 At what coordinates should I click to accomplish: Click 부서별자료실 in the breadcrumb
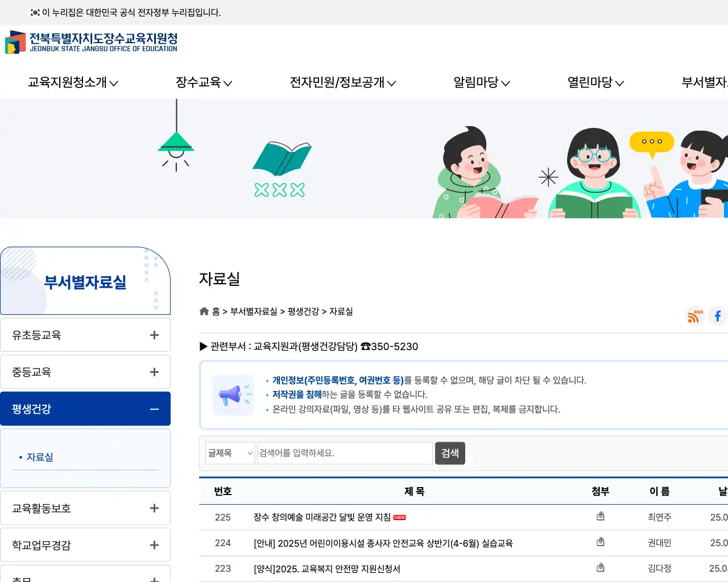click(254, 311)
